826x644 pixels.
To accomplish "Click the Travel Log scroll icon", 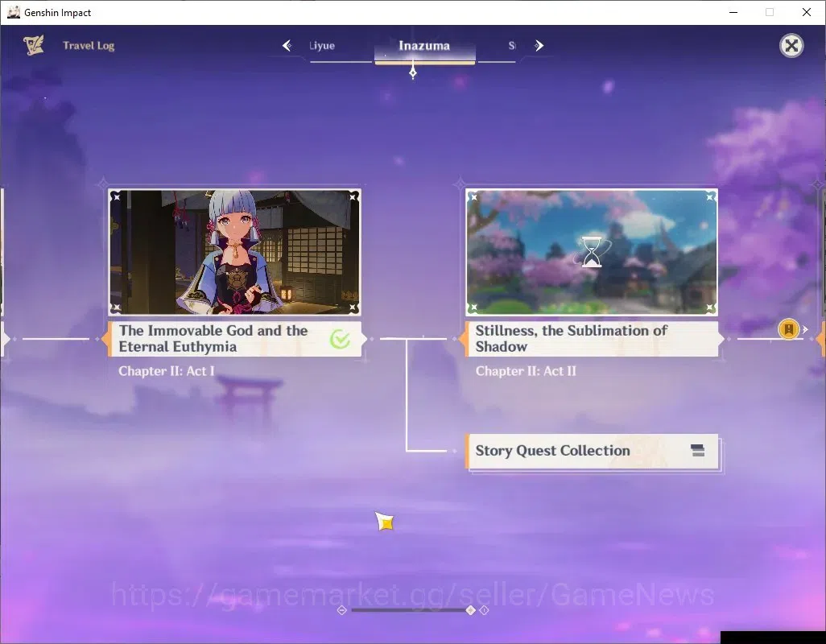I will (x=34, y=45).
